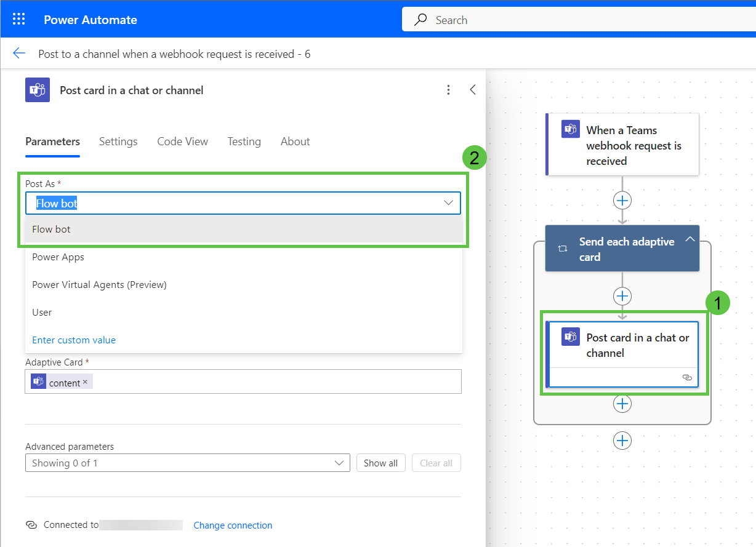Click the search magnifier icon
Image resolution: width=756 pixels, height=547 pixels.
(420, 20)
